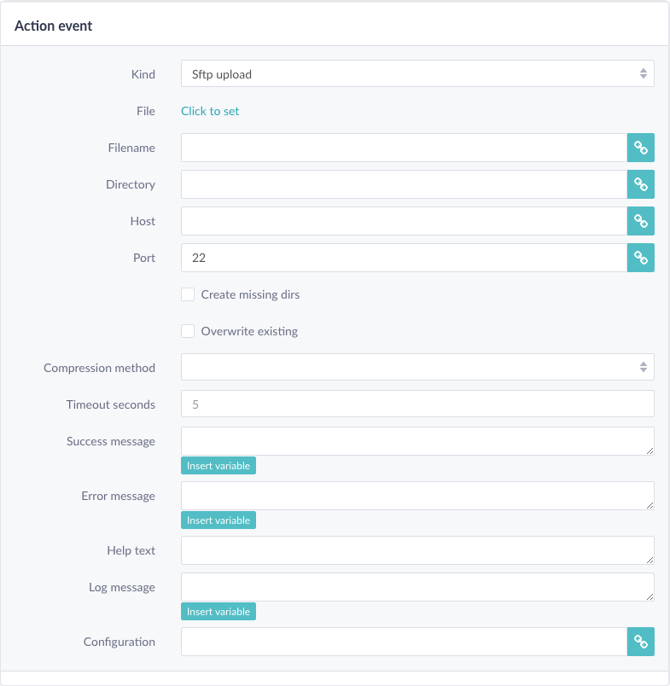Viewport: 670px width, 686px height.
Task: Insert variable into Log message
Action: click(218, 612)
